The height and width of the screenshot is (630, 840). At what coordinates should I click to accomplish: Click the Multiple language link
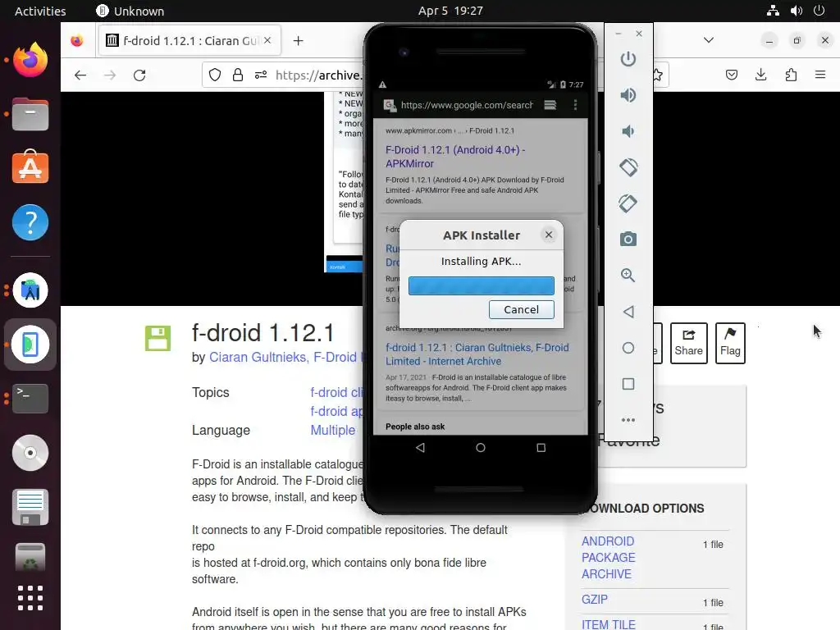click(333, 430)
